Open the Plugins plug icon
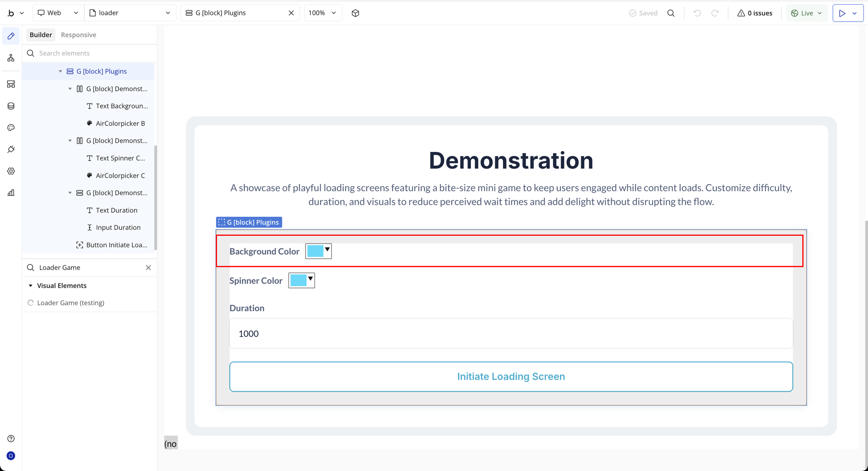The width and height of the screenshot is (868, 471). 11,149
